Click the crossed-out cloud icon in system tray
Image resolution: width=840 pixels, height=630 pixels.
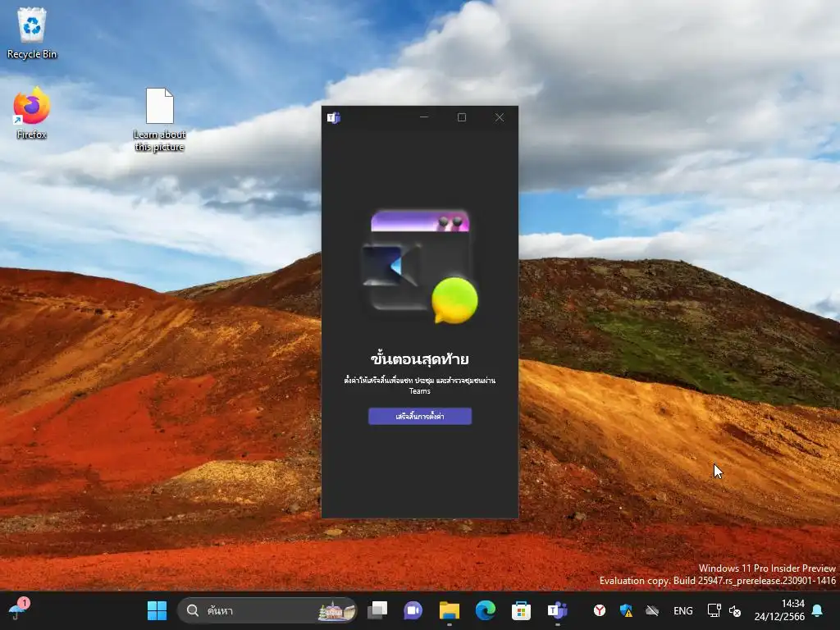(x=652, y=610)
